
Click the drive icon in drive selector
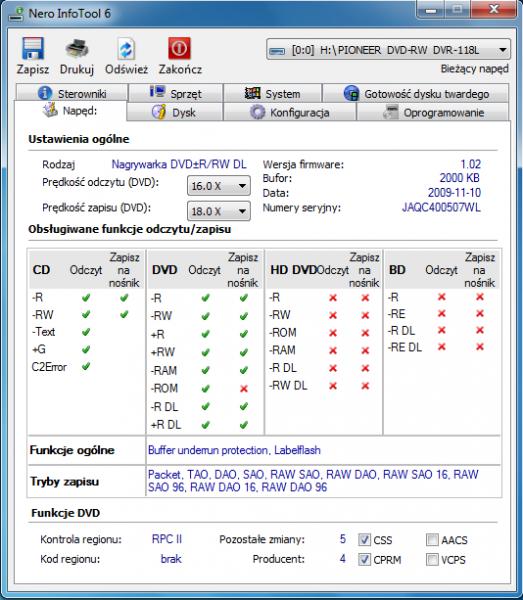click(277, 51)
